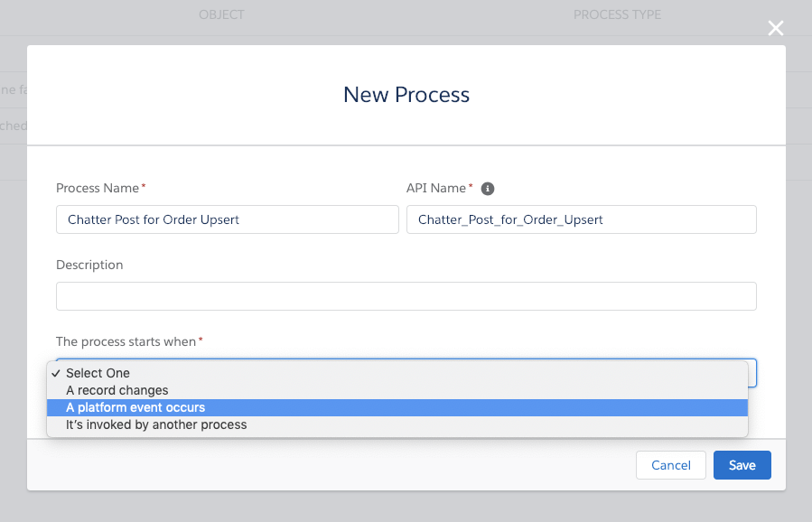Close the New Process dialog with X

coord(775,29)
